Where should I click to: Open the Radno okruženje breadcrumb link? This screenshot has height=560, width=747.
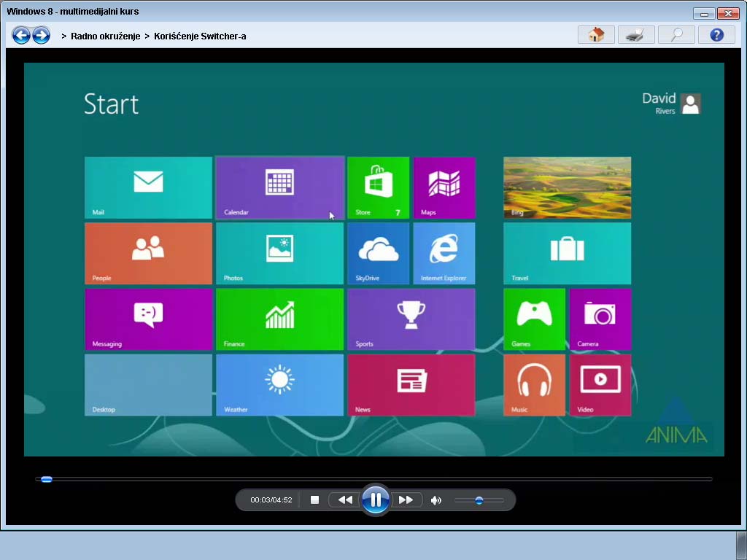pos(104,35)
